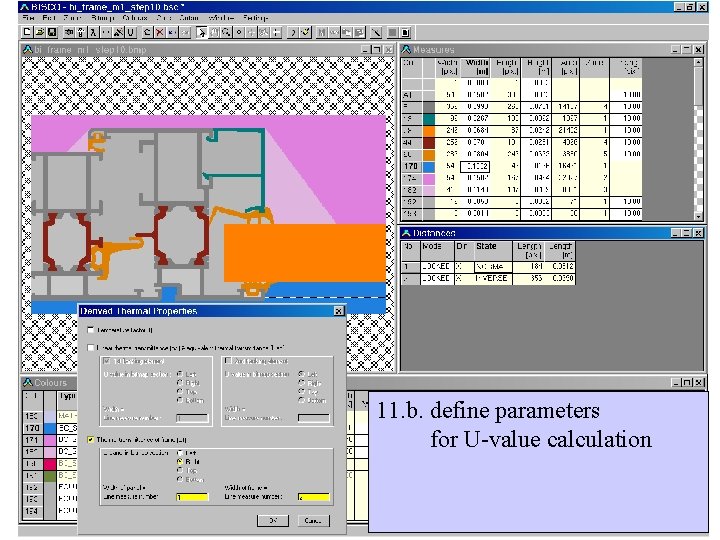
Task: Click the Width [m] column header in Measures
Action: coord(476,67)
